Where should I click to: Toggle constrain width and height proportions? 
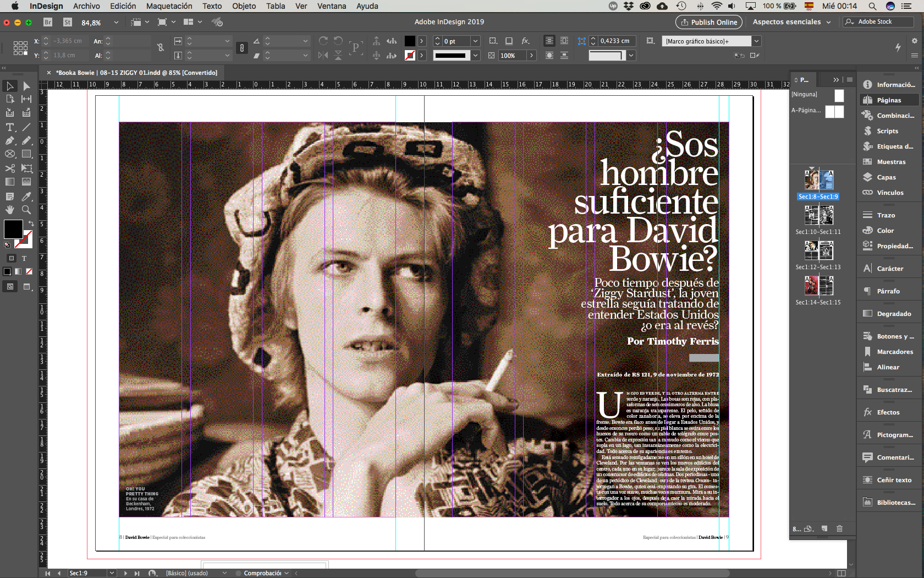(161, 48)
